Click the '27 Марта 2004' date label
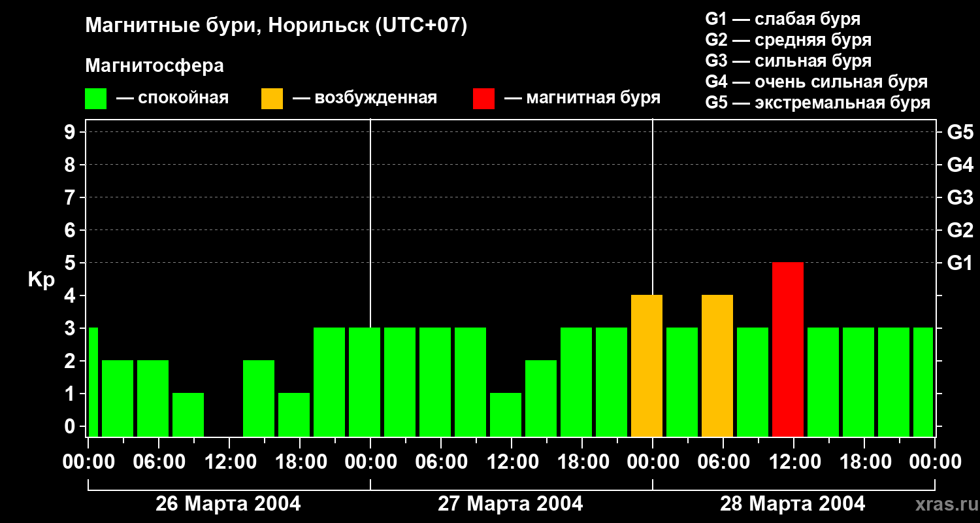Image resolution: width=980 pixels, height=523 pixels. click(x=510, y=504)
